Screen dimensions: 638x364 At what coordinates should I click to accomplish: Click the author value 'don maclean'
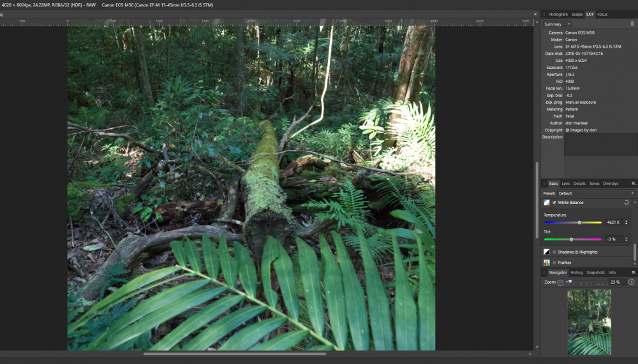tap(577, 123)
